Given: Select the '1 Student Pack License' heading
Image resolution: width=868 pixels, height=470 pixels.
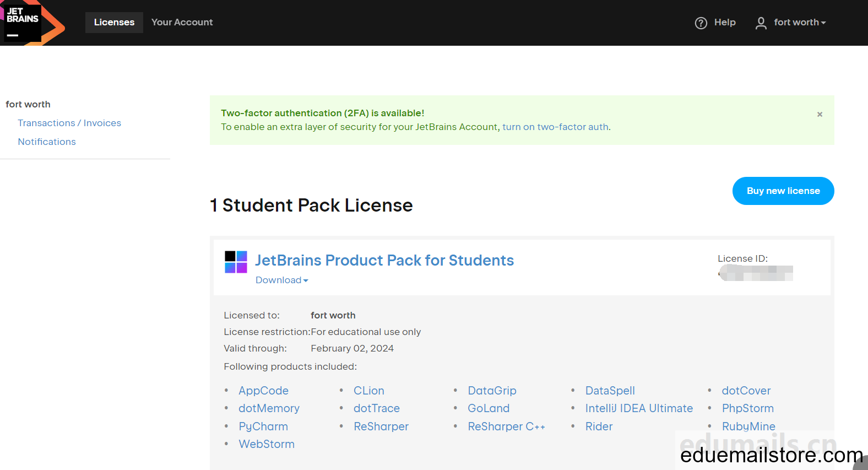Looking at the screenshot, I should point(311,205).
